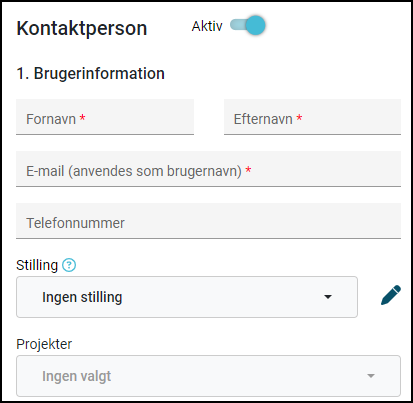Open the Projekter Ingen valgt dropdown

[x=208, y=376]
